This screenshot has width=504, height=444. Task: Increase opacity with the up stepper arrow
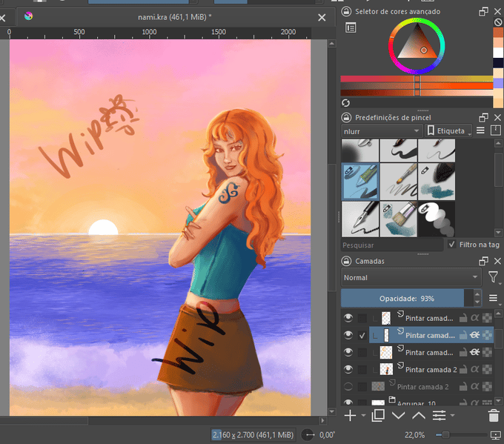(x=477, y=294)
